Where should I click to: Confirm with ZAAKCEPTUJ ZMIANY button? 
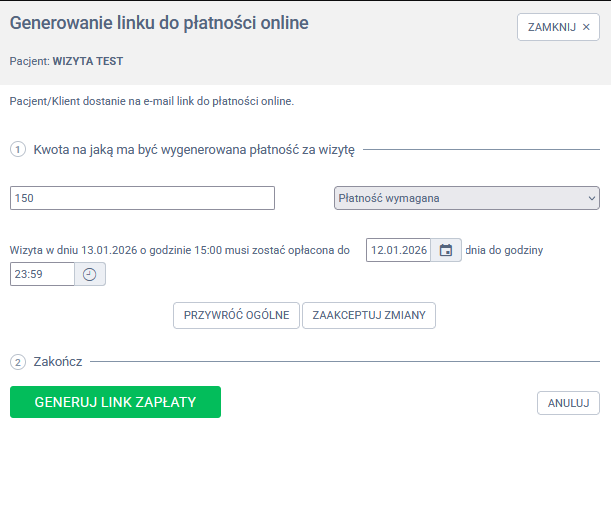click(x=369, y=315)
